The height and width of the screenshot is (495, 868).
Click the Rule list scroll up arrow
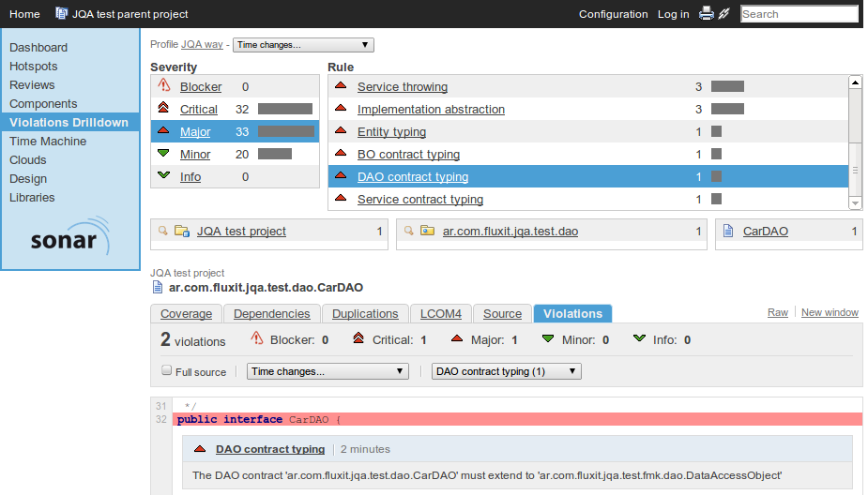pyautogui.click(x=855, y=82)
